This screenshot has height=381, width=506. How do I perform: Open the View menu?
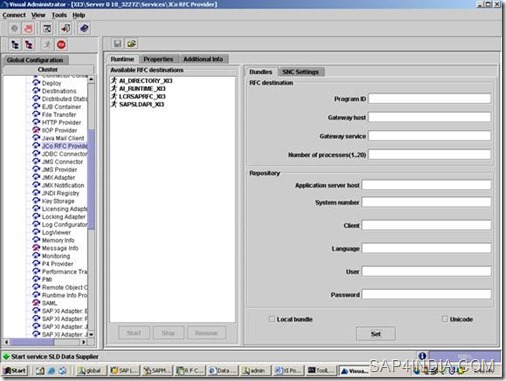tap(38, 15)
